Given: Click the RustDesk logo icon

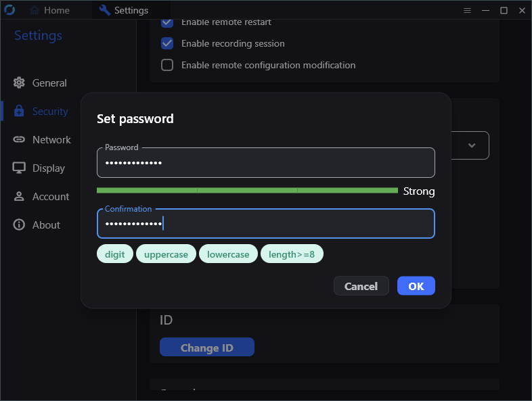Looking at the screenshot, I should 9,10.
